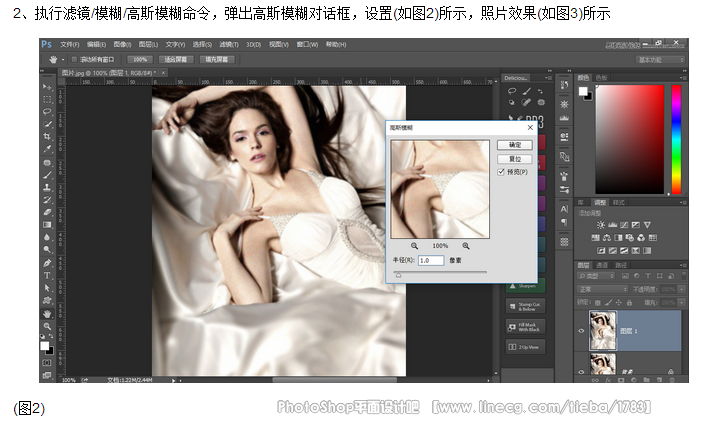Click zoom in magnifier in Gaussian Blur dialog
701x424 pixels.
466,246
